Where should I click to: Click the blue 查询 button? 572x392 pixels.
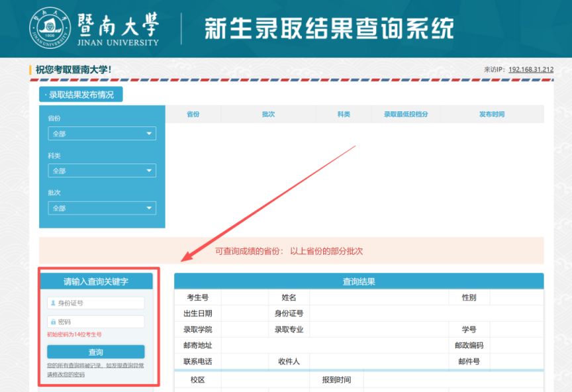point(96,352)
